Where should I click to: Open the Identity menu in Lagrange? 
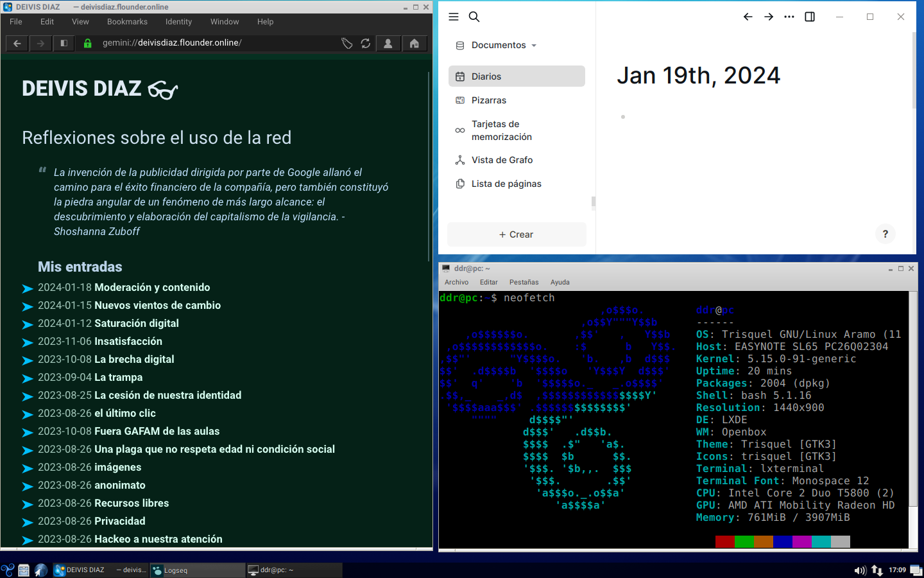point(178,22)
